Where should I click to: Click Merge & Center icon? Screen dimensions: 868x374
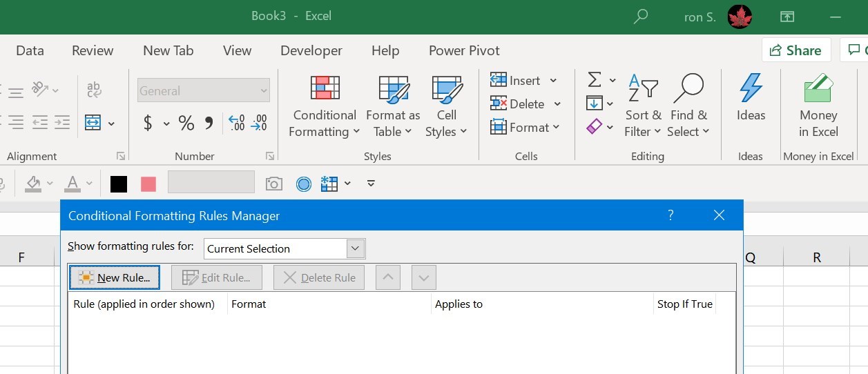point(93,124)
